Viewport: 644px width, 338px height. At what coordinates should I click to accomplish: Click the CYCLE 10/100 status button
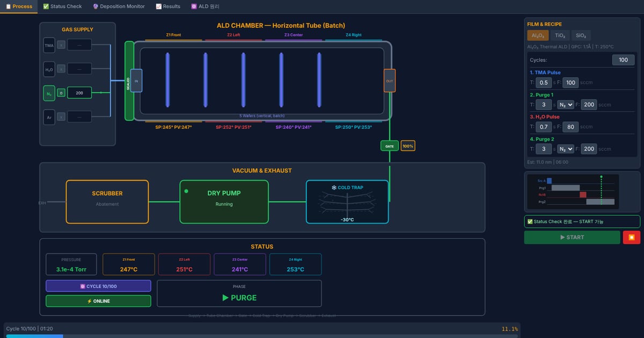click(98, 286)
